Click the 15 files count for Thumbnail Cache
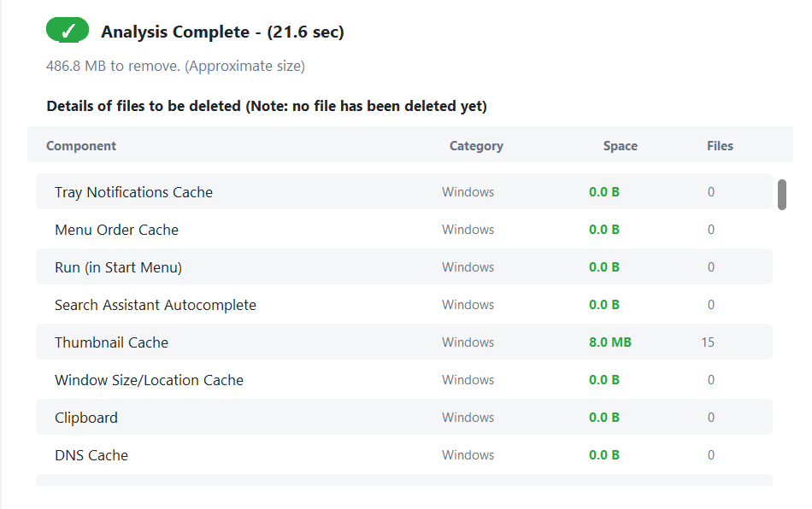 click(708, 342)
